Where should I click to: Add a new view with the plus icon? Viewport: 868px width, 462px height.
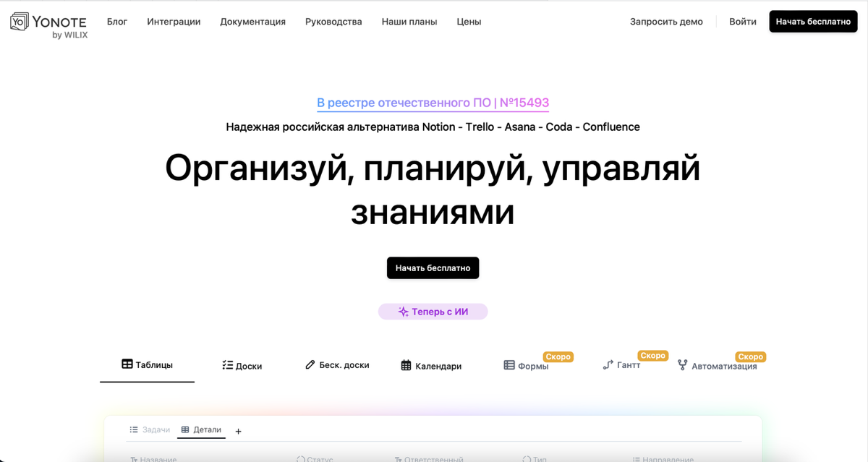[x=239, y=432]
